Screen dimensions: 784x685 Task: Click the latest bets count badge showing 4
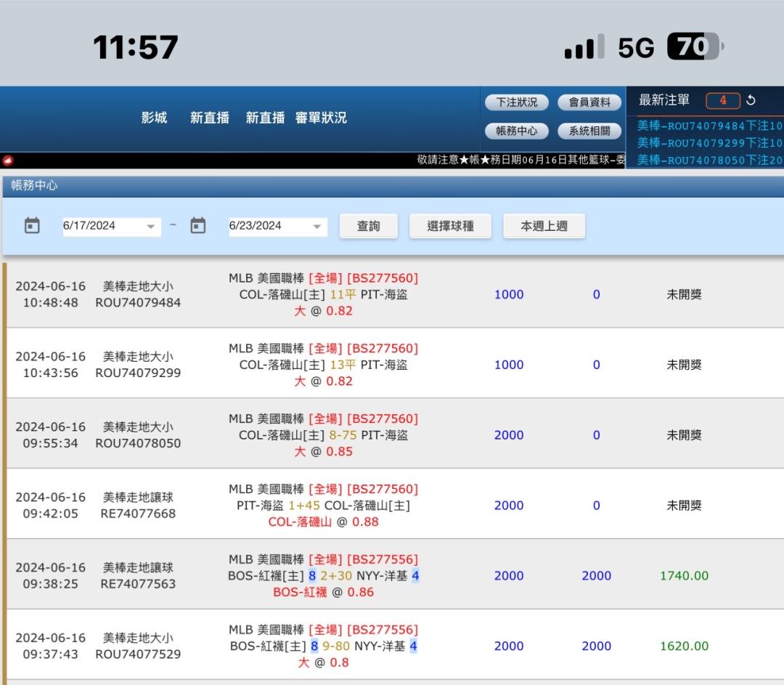[723, 100]
